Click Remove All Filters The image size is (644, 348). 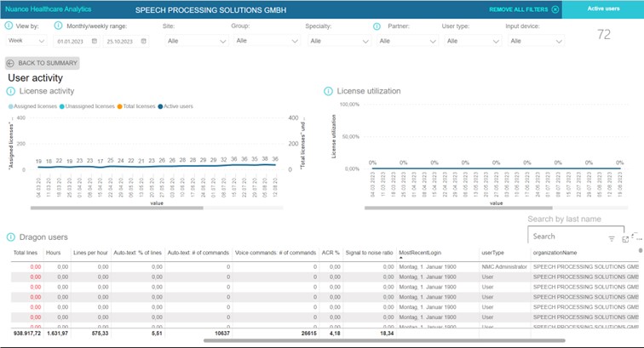coord(524,9)
